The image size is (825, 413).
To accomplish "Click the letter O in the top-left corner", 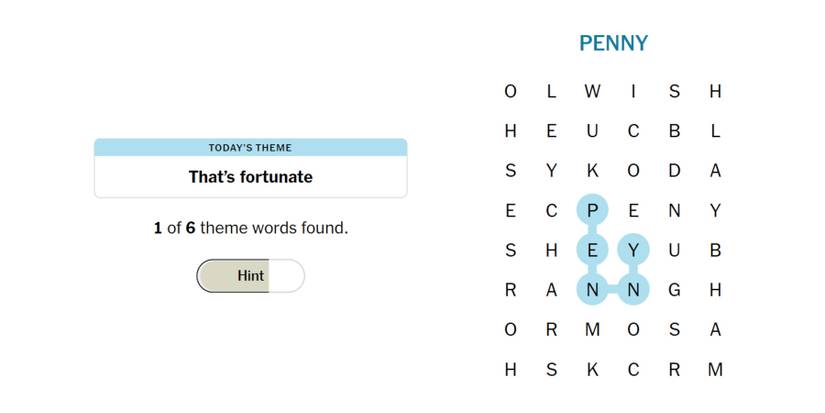I will click(x=511, y=92).
